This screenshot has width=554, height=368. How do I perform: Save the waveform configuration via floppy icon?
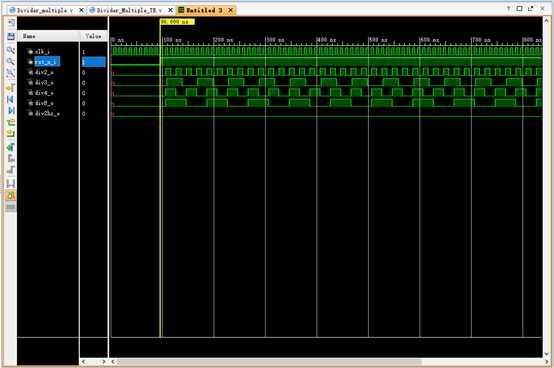tap(11, 36)
